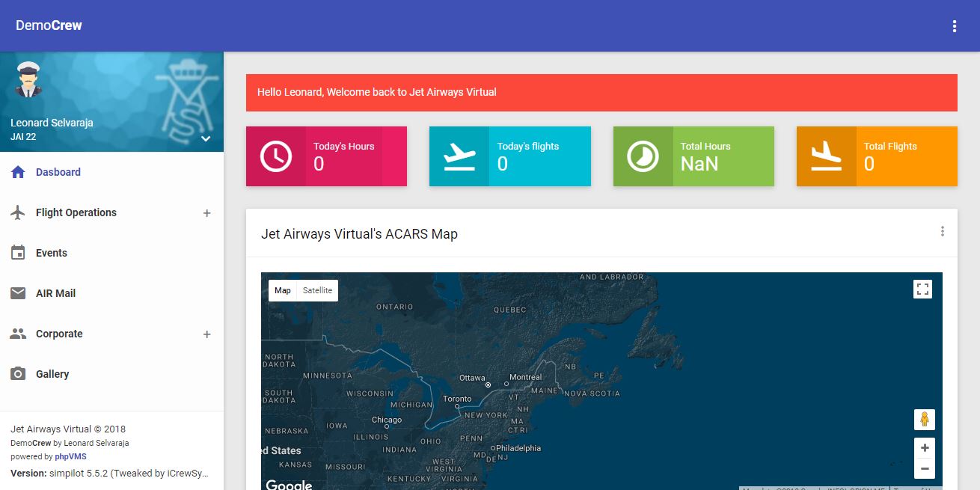Image resolution: width=980 pixels, height=490 pixels.
Task: Click the Flight Operations airplane icon
Action: [18, 212]
